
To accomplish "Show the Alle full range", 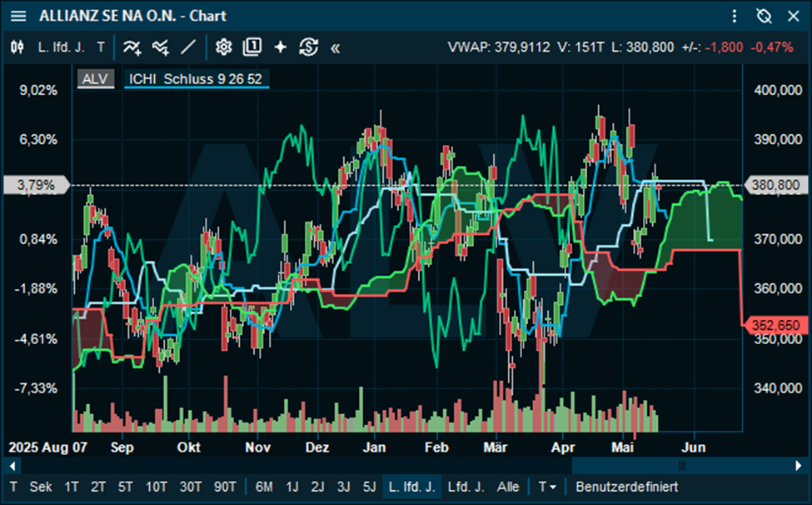I will pyautogui.click(x=508, y=487).
